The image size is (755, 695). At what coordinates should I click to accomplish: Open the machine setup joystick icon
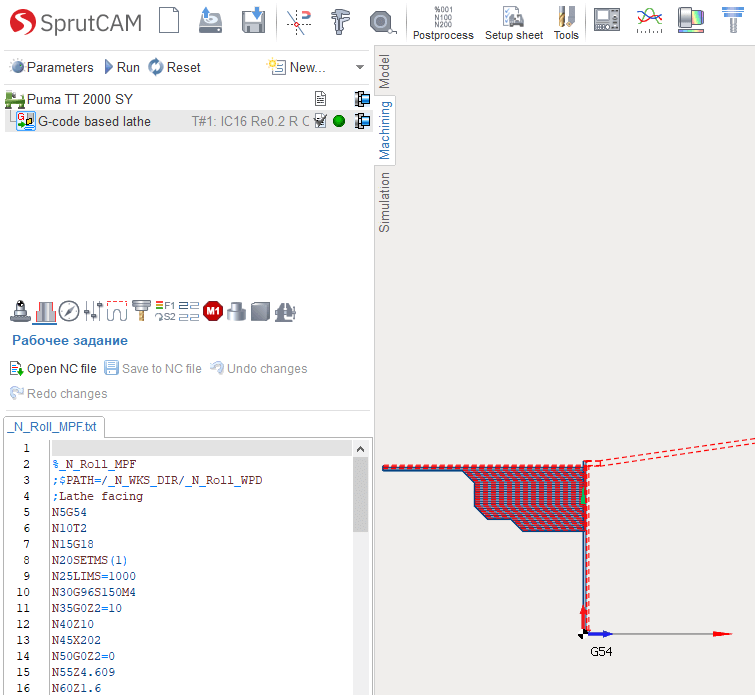point(20,311)
